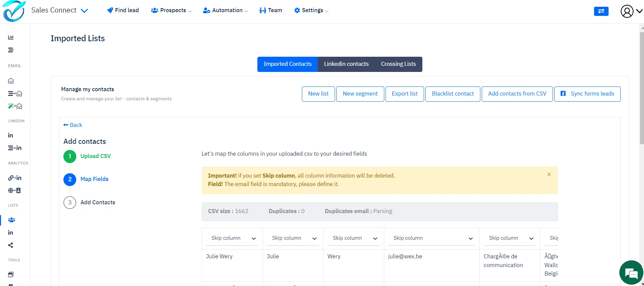The image size is (644, 286).
Task: Click the New list button
Action: click(318, 94)
